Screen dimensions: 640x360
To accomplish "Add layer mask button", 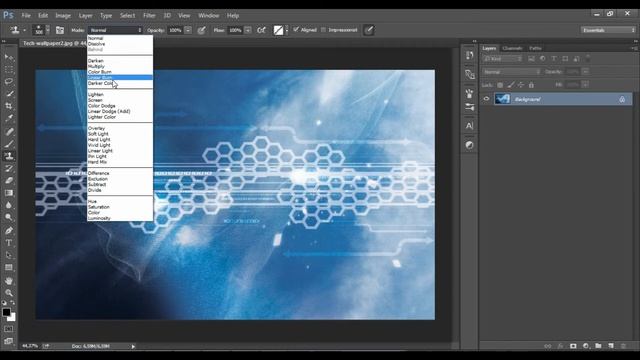I will 573,346.
